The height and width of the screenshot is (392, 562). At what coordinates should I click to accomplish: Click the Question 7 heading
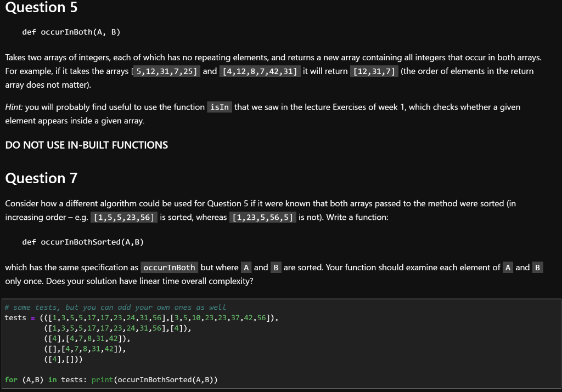[41, 178]
